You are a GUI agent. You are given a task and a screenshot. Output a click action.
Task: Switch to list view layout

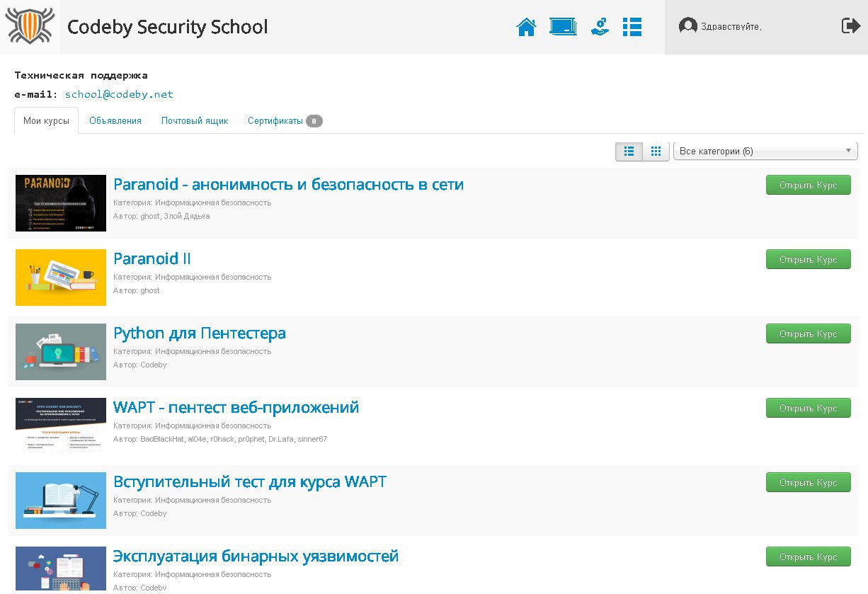click(629, 152)
